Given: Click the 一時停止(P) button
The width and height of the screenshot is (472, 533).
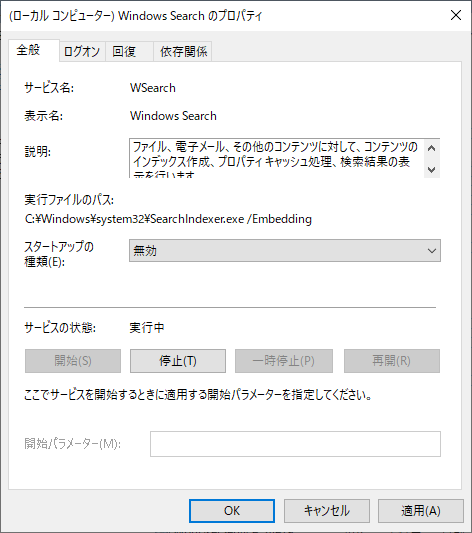Looking at the screenshot, I should [284, 361].
